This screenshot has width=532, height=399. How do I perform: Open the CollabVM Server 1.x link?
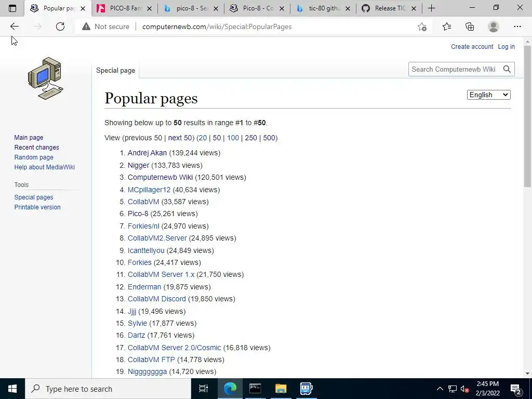161,274
